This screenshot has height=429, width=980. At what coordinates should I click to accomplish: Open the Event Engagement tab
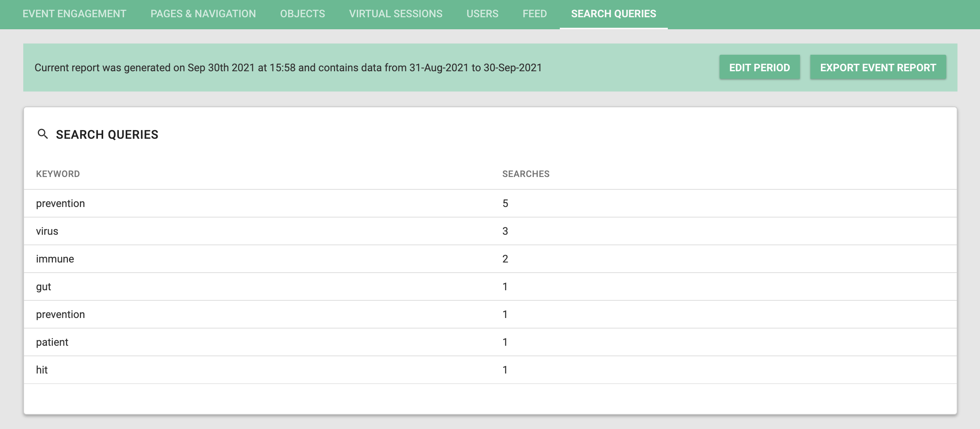click(x=74, y=14)
